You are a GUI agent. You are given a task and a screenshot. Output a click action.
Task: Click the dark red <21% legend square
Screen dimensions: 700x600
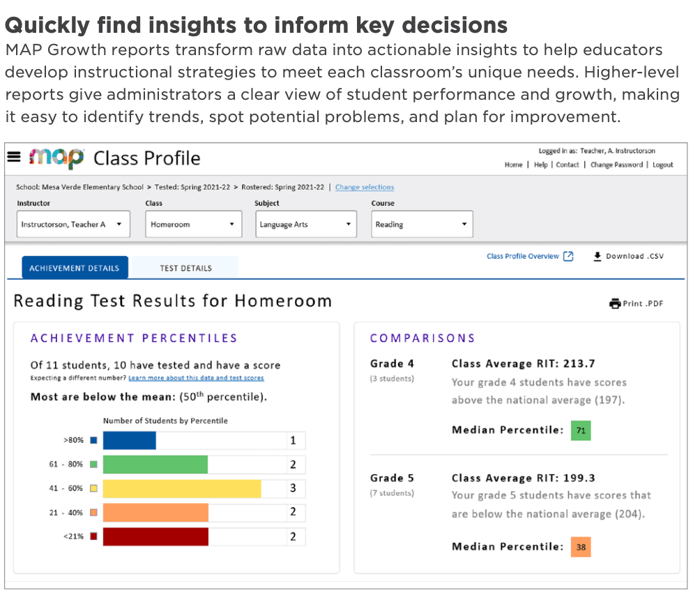click(x=93, y=537)
